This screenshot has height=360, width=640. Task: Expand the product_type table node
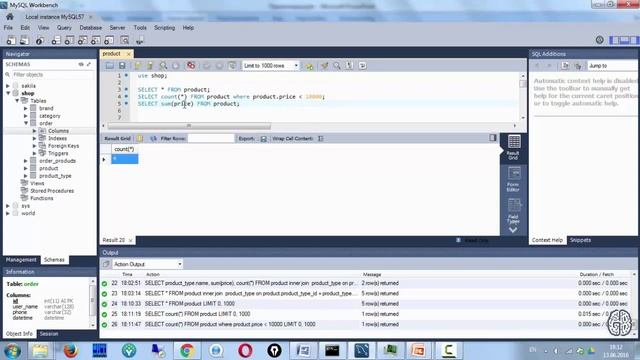click(x=26, y=176)
